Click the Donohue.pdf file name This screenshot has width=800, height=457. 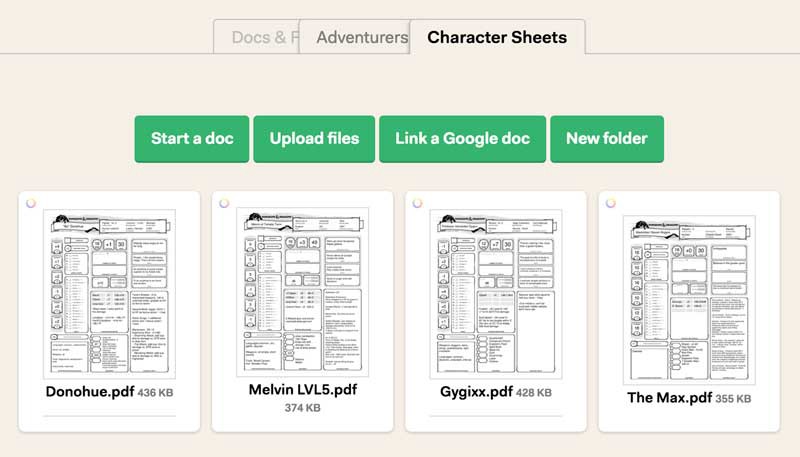tap(90, 392)
